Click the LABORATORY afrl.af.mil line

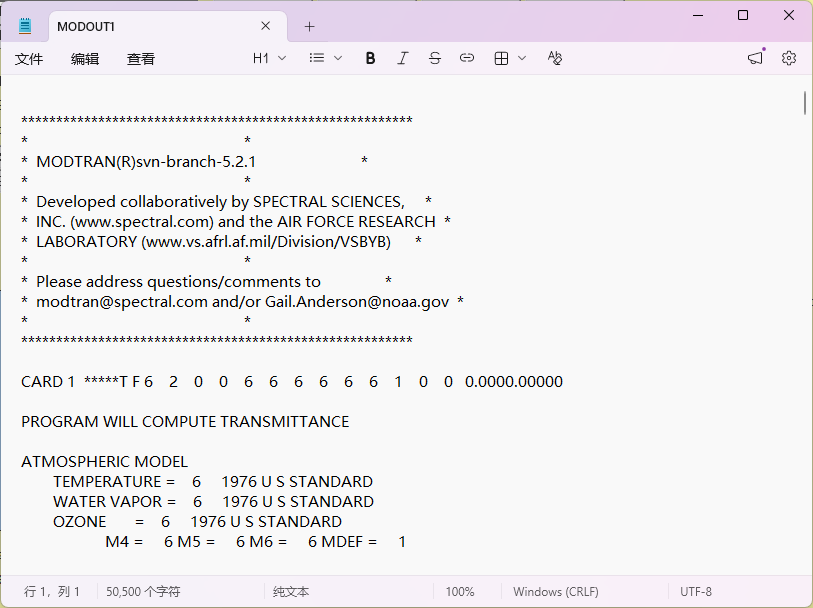[221, 242]
